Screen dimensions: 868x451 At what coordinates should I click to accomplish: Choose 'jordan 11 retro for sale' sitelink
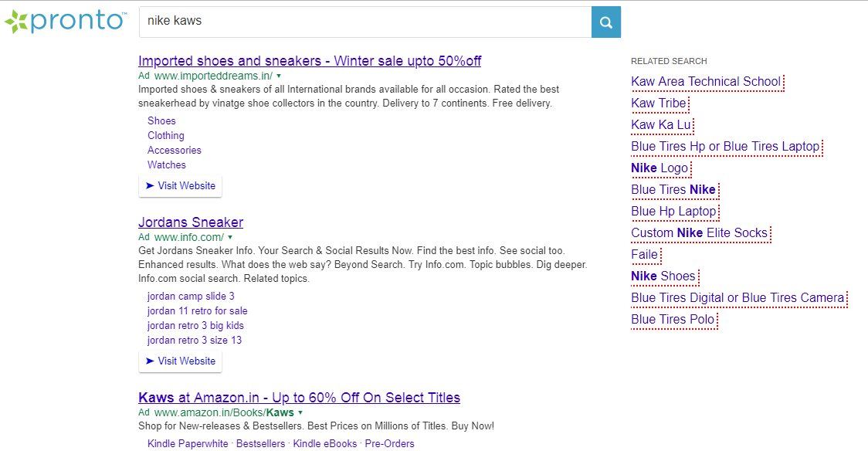tap(197, 310)
